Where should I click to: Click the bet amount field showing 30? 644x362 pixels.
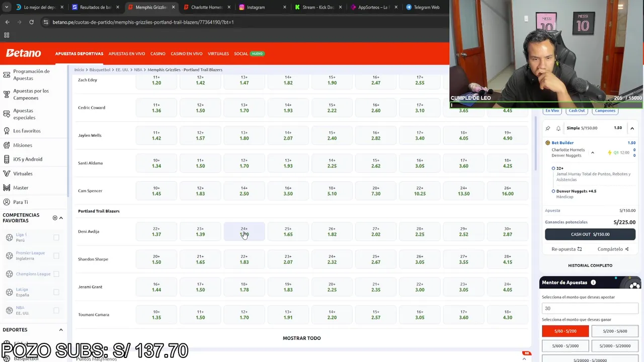click(590, 308)
